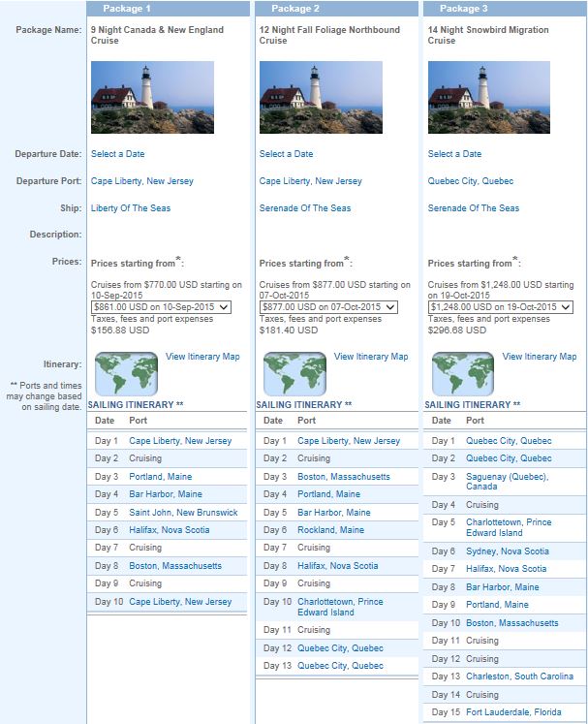Select a Date for Package 3

click(x=454, y=154)
